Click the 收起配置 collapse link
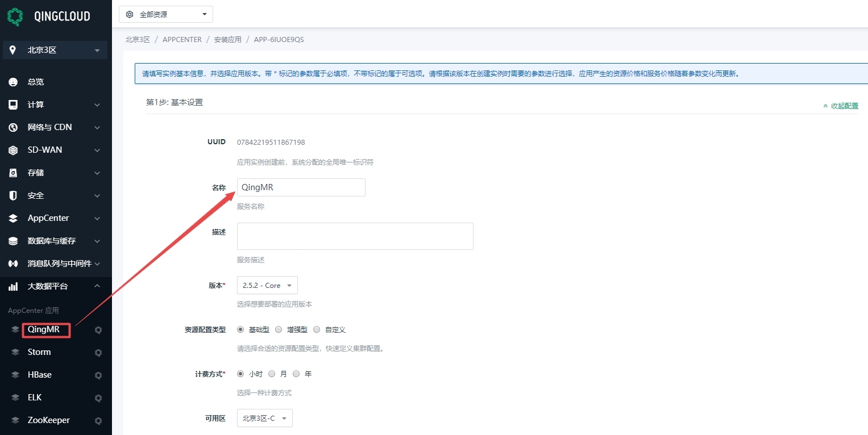The image size is (868, 435). click(841, 106)
